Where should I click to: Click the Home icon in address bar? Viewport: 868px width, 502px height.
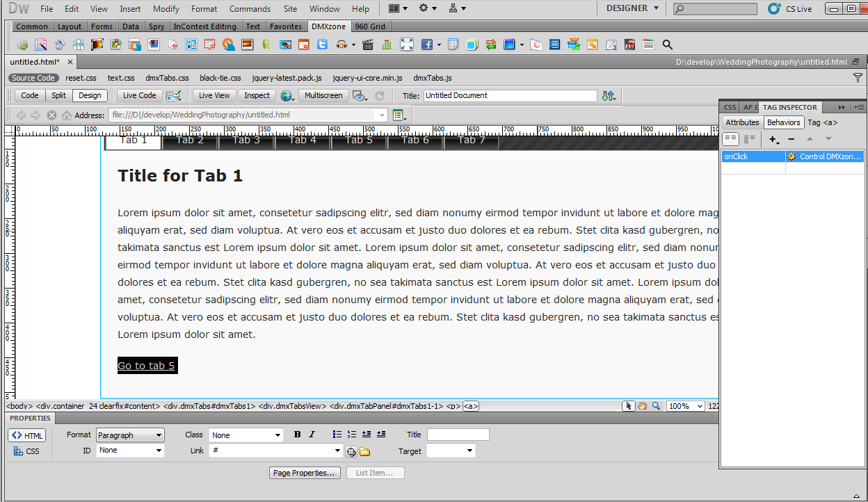67,115
